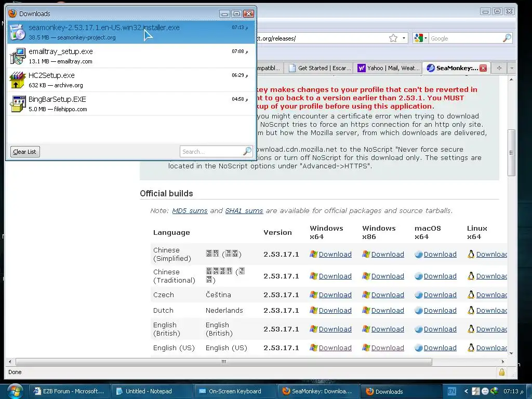Click the Downloads taskbar button
The height and width of the screenshot is (399, 532).
pyautogui.click(x=401, y=391)
